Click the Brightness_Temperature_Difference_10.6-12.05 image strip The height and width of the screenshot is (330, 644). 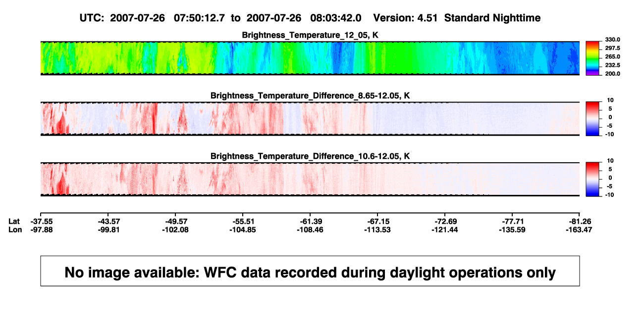click(310, 179)
